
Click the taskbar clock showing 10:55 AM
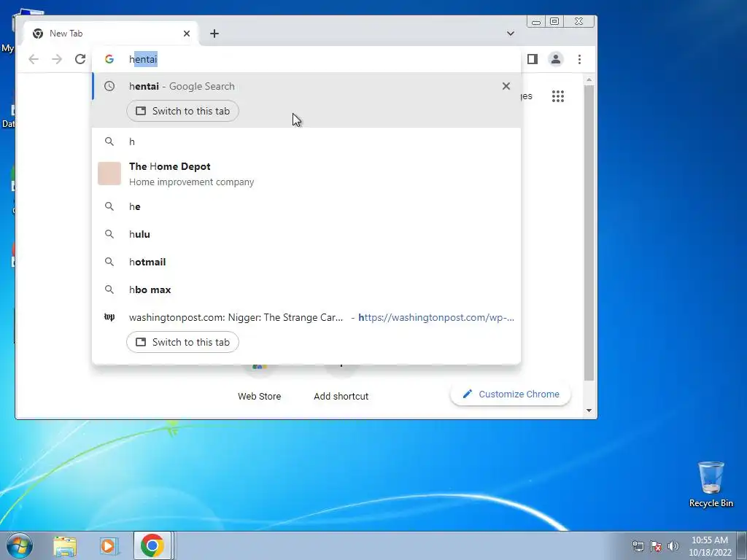pos(710,546)
